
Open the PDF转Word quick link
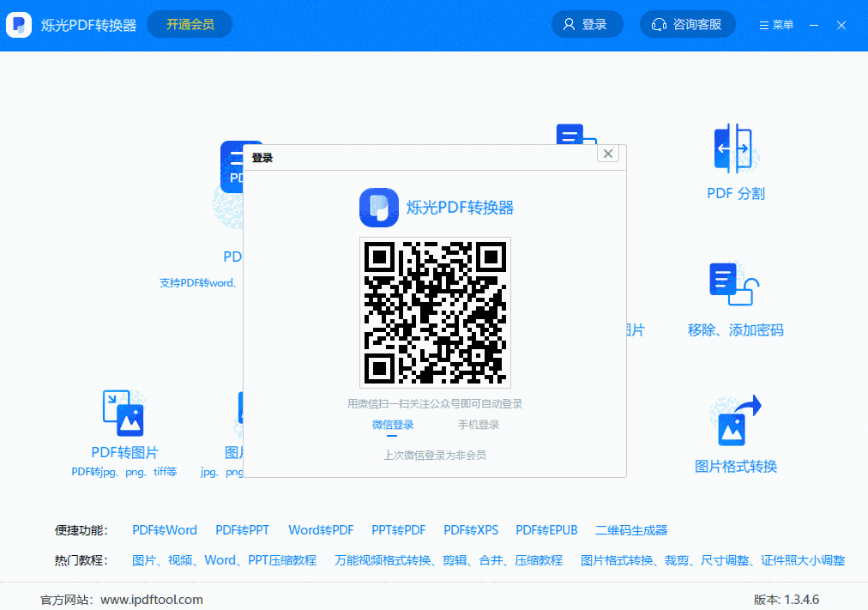(x=165, y=530)
